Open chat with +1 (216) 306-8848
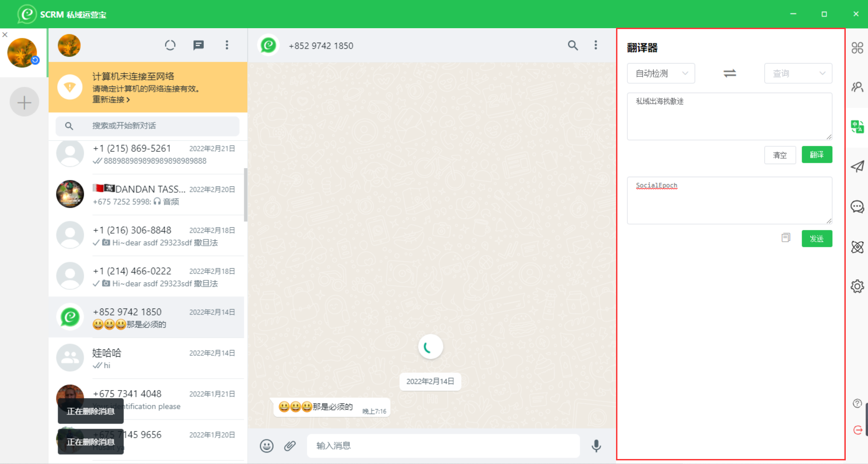Screen dimensions: 868x464 coord(146,236)
